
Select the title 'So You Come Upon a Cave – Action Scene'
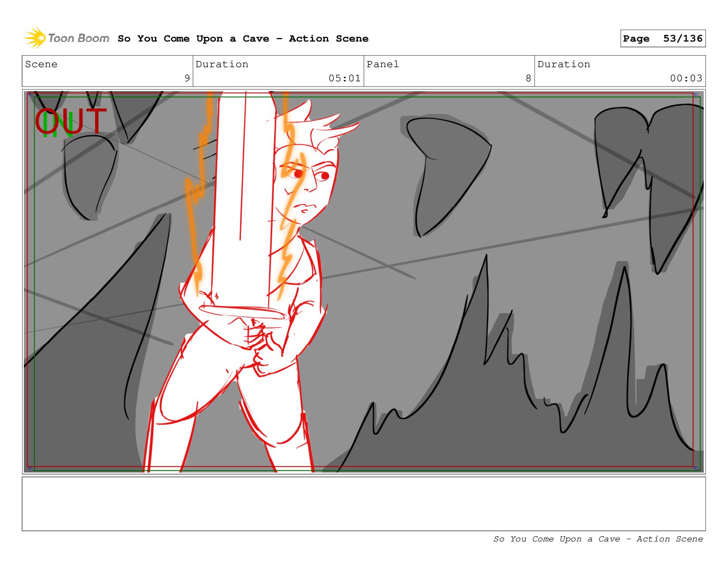tap(243, 39)
